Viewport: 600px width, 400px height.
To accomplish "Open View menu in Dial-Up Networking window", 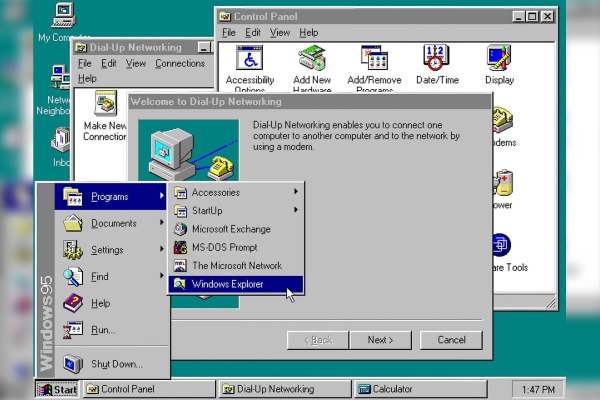I will tap(136, 64).
